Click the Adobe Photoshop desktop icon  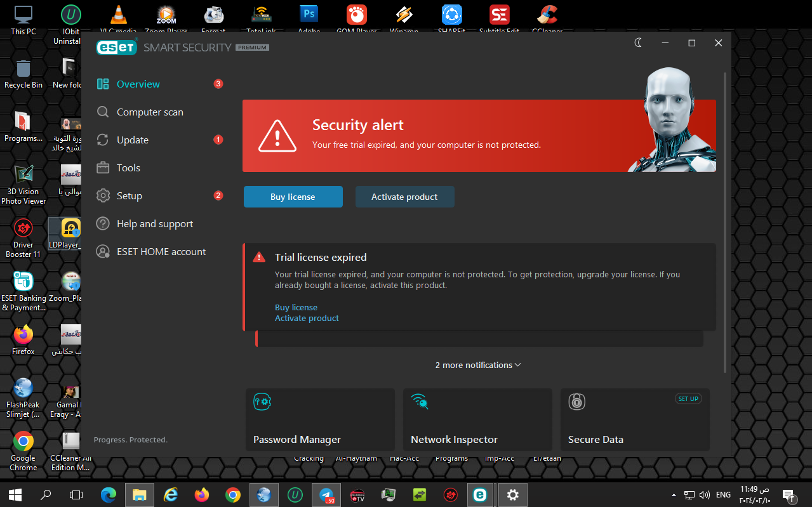coord(309,19)
